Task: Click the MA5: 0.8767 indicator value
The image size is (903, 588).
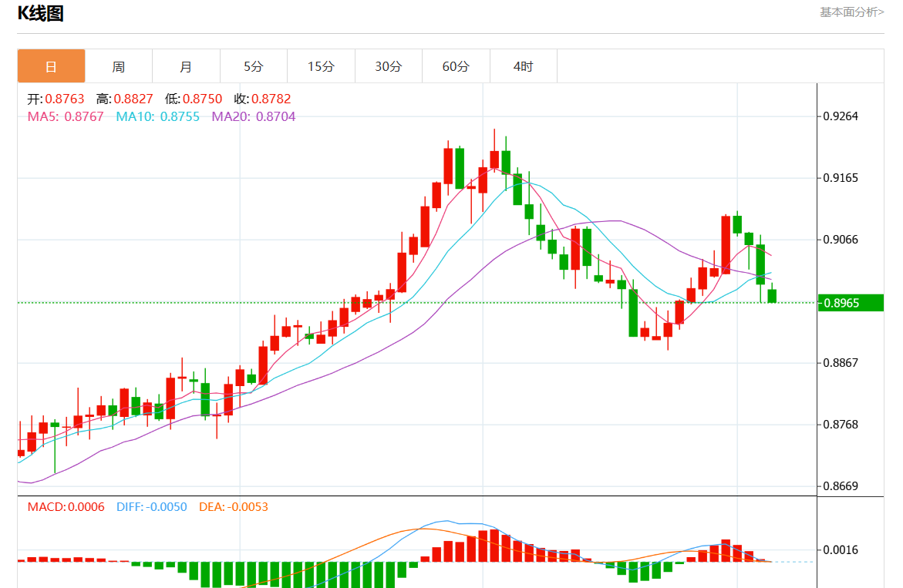Action: click(66, 117)
